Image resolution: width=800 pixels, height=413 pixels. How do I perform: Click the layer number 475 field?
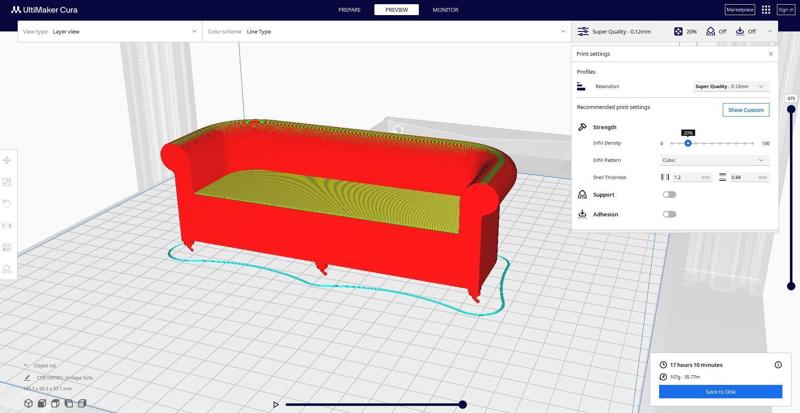click(x=791, y=99)
